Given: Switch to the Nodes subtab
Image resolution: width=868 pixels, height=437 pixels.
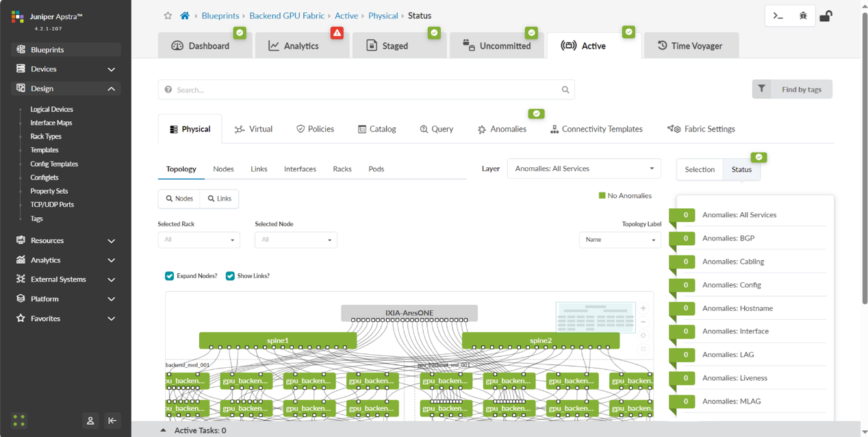Looking at the screenshot, I should point(223,168).
